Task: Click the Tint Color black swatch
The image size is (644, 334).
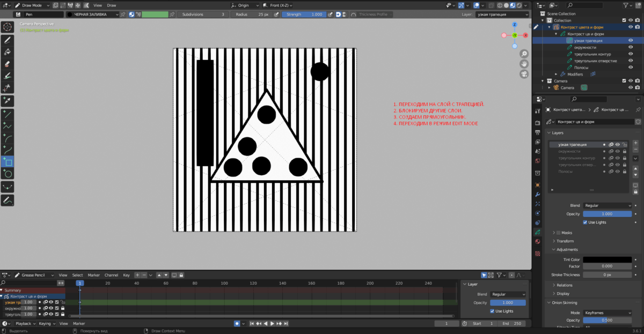Action: coord(608,259)
